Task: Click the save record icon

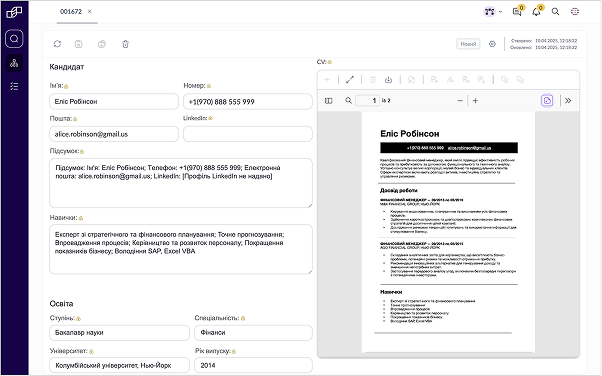Action: 78,44
